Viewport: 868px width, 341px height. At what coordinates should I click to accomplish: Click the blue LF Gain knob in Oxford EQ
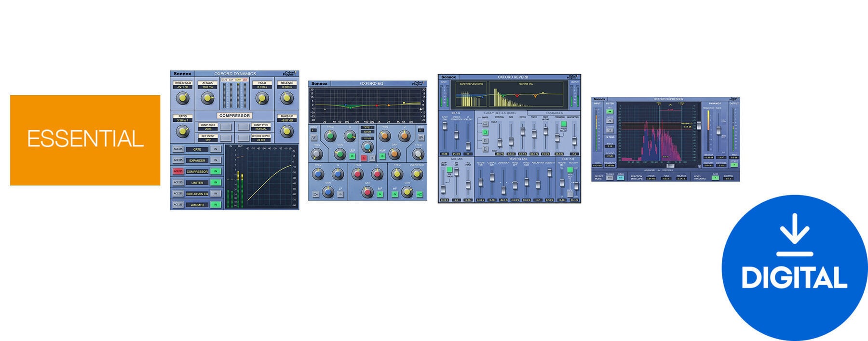click(x=328, y=192)
